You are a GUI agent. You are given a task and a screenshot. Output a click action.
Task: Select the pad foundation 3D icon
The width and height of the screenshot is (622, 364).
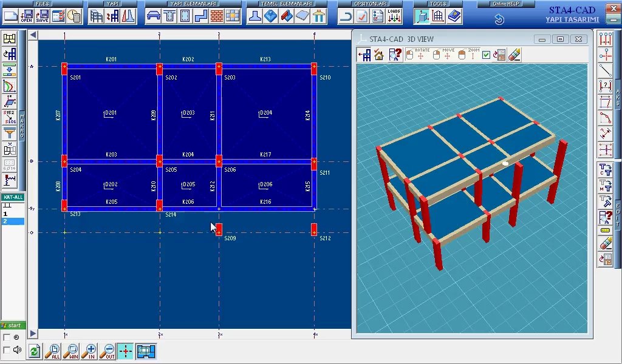pos(270,16)
